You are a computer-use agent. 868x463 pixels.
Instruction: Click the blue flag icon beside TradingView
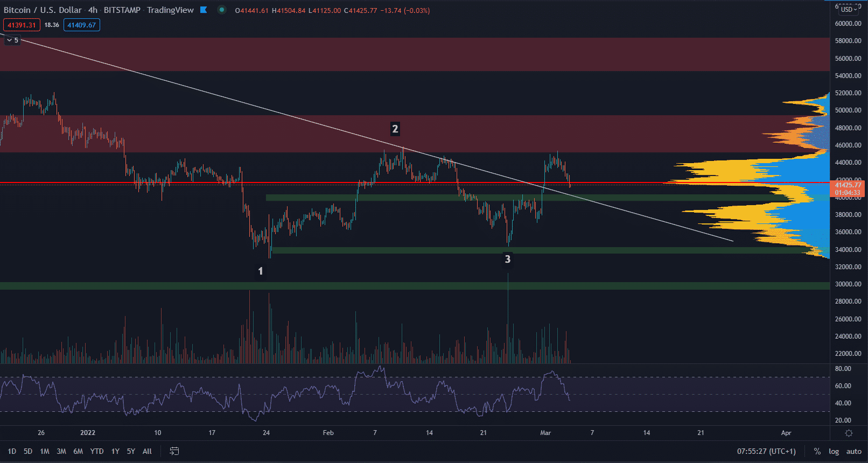coord(204,10)
